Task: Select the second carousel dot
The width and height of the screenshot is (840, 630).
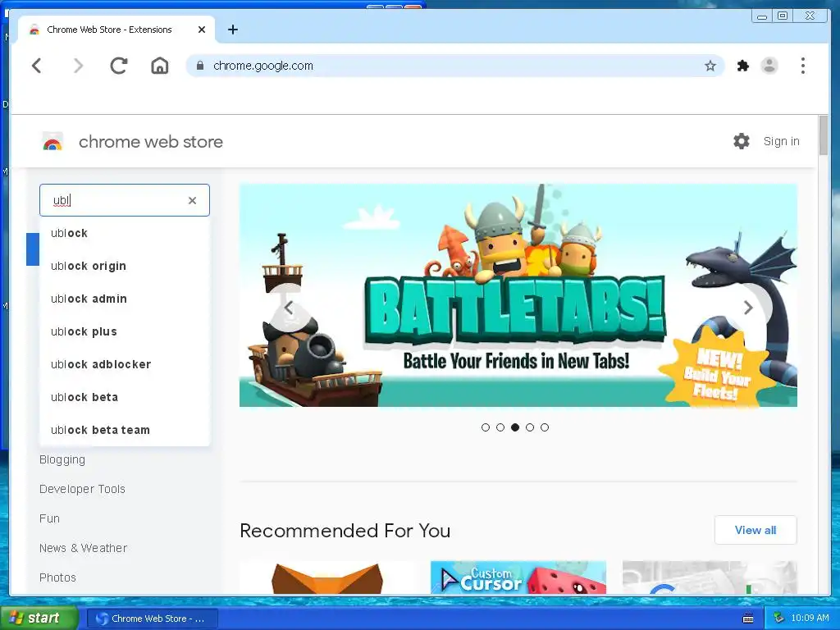Action: (500, 427)
